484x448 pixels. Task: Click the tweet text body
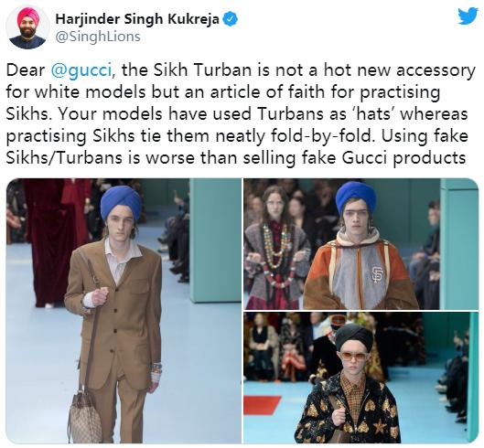(241, 114)
